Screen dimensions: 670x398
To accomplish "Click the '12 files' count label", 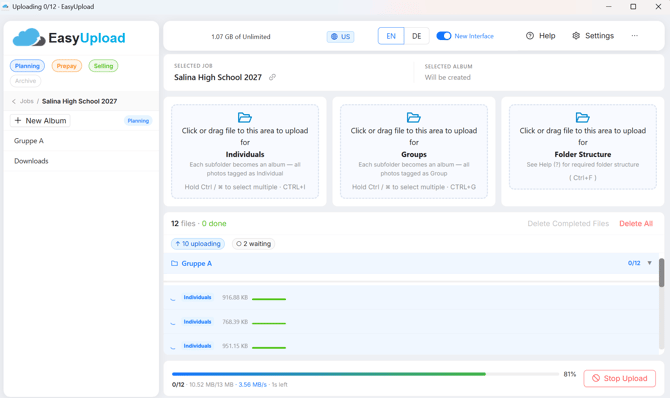I will pos(183,224).
